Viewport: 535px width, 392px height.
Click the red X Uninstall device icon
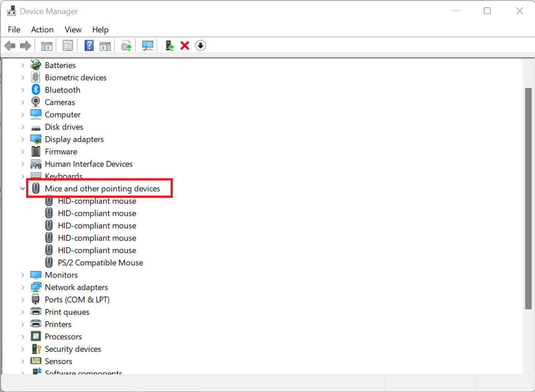(185, 46)
